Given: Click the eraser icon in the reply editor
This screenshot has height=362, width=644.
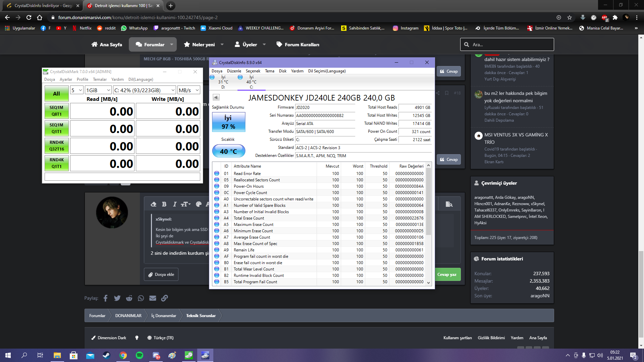Looking at the screenshot, I should (154, 204).
